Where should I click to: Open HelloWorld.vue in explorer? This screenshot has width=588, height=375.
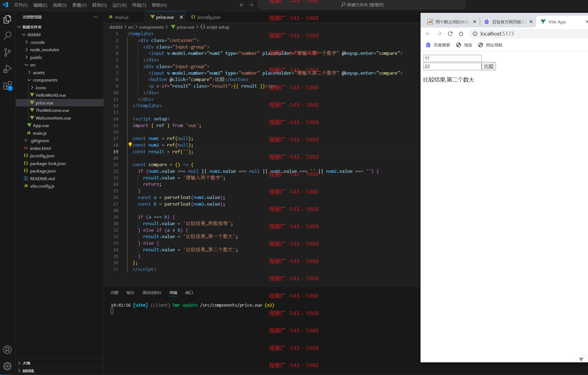tap(59, 95)
